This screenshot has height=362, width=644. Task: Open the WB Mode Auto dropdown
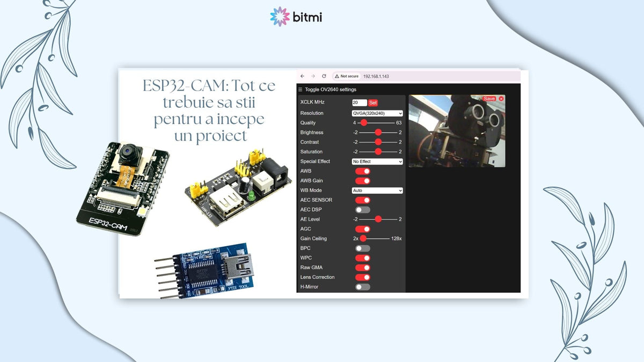coord(377,190)
